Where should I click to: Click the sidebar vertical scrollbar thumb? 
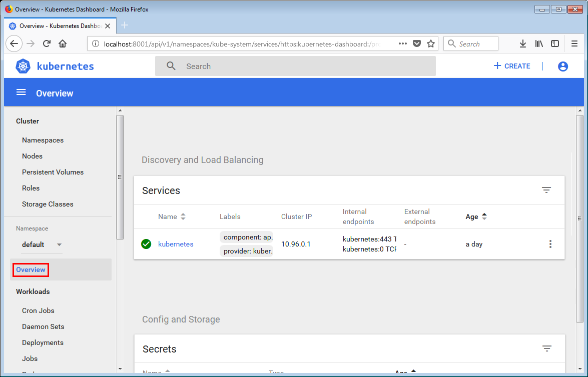click(120, 177)
